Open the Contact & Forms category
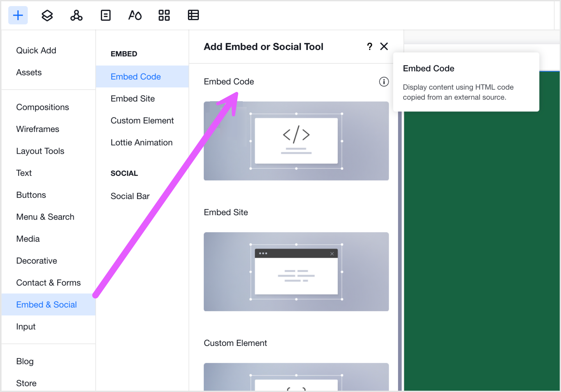 (48, 283)
